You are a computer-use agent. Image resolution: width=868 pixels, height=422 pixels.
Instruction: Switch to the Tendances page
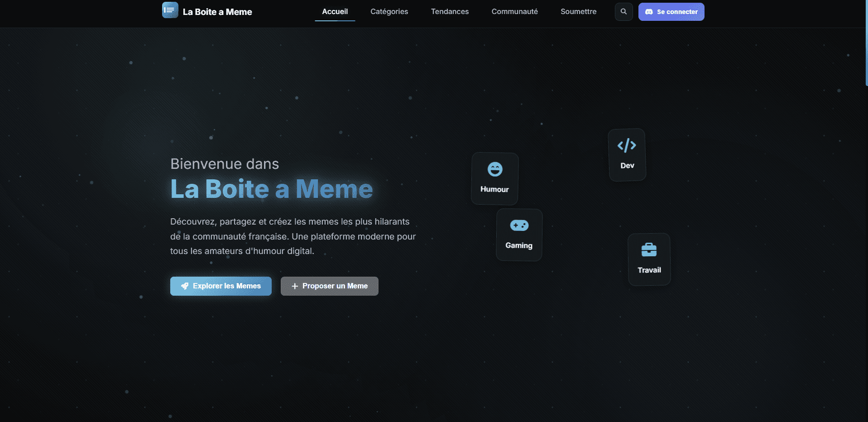point(450,12)
